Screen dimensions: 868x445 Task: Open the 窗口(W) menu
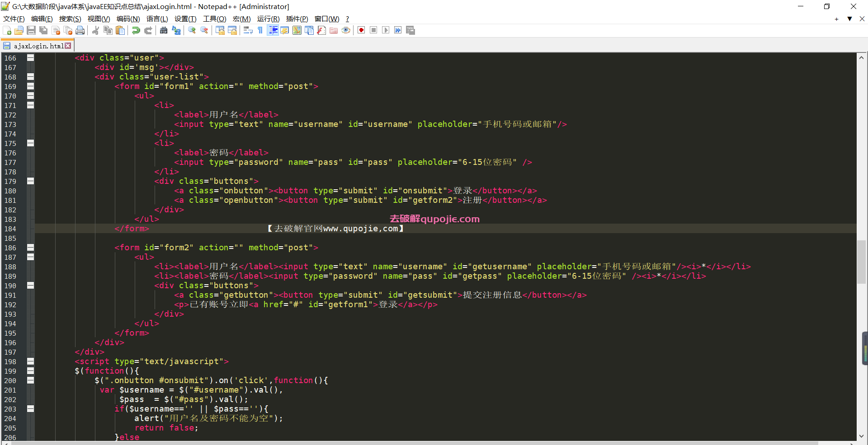click(327, 19)
